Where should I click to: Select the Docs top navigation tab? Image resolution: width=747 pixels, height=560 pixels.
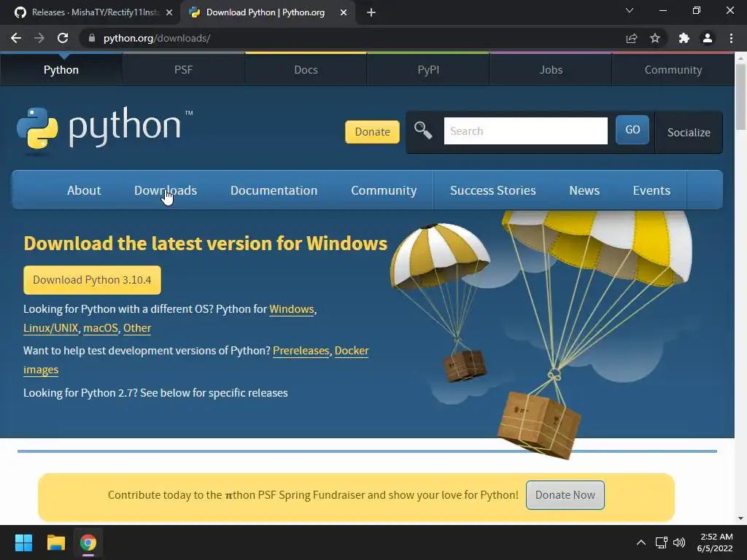(306, 69)
